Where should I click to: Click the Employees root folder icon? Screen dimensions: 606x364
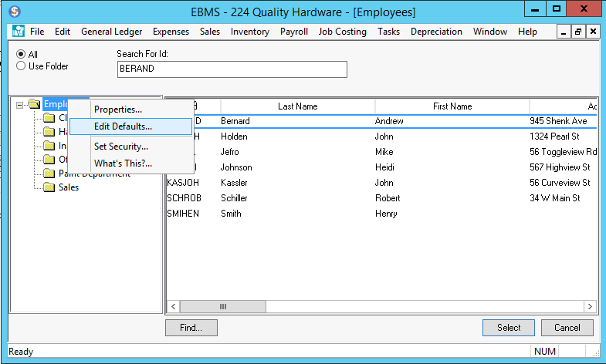pyautogui.click(x=34, y=105)
